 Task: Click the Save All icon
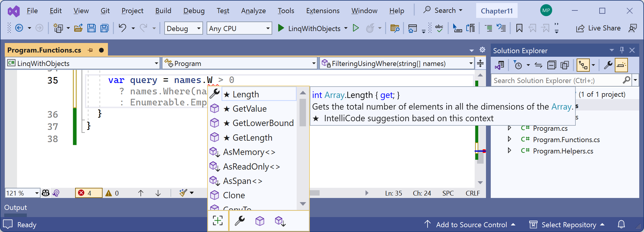[104, 28]
